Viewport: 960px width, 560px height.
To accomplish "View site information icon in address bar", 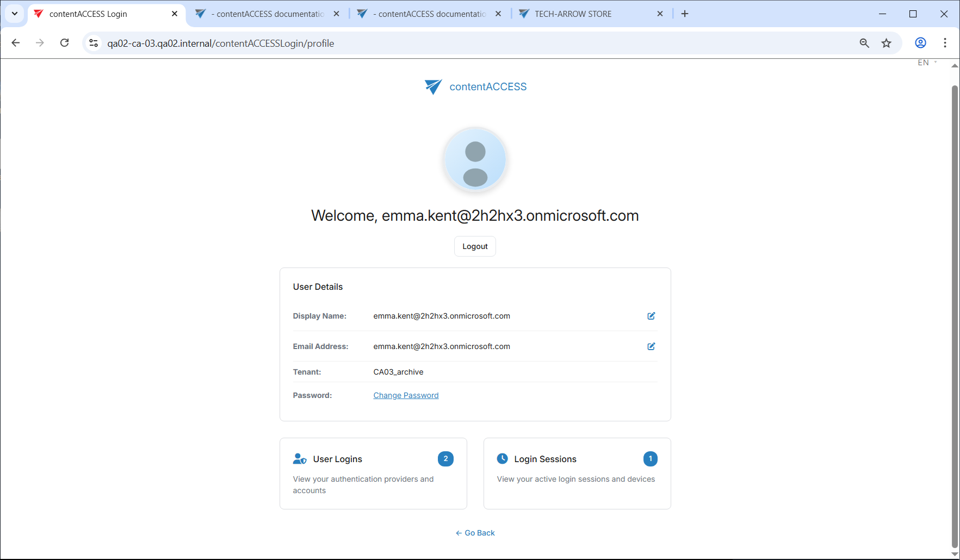I will point(94,43).
